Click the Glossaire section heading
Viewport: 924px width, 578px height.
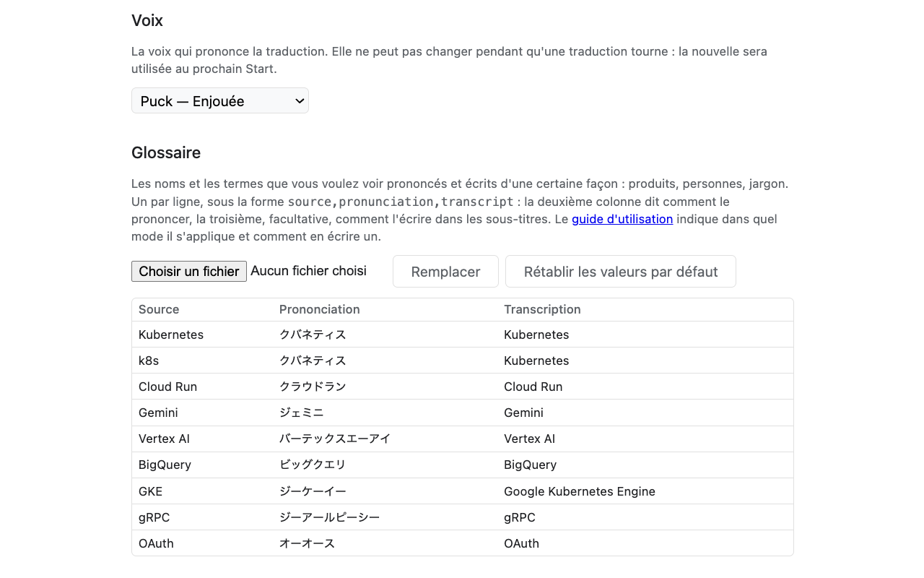point(166,152)
